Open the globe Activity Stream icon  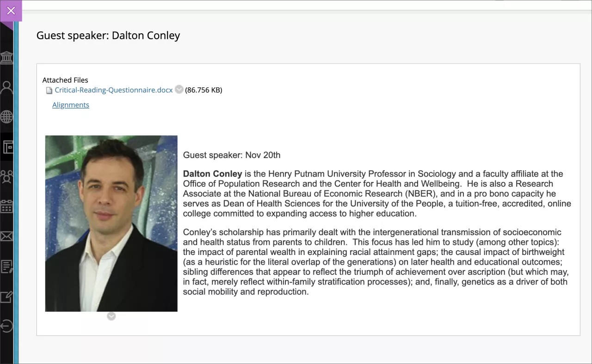coord(6,116)
